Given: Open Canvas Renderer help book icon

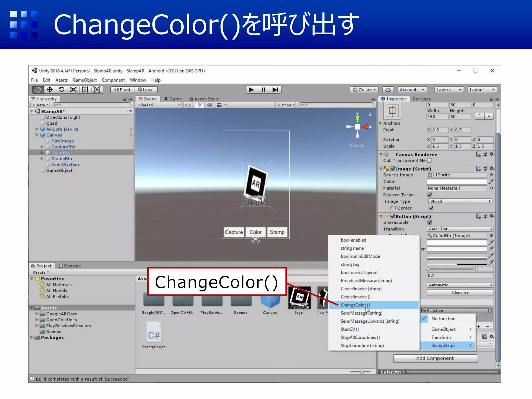Looking at the screenshot, I should coord(478,154).
